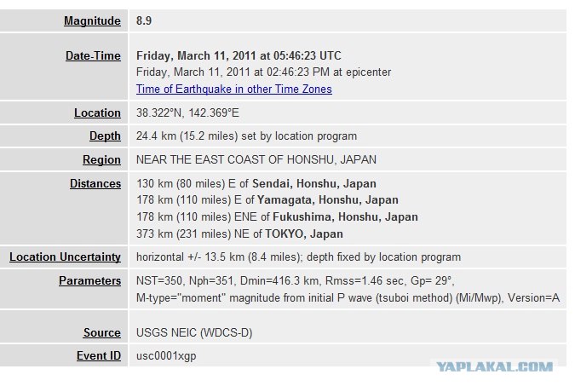
Task: Select the Region label link
Action: [101, 160]
